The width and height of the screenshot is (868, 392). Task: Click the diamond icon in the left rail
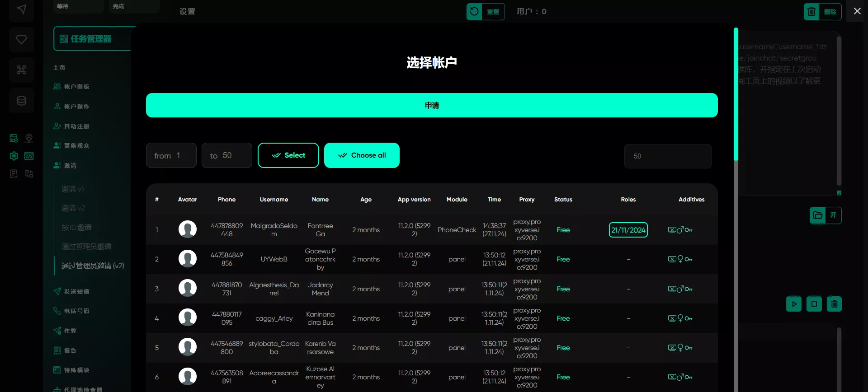tap(21, 39)
